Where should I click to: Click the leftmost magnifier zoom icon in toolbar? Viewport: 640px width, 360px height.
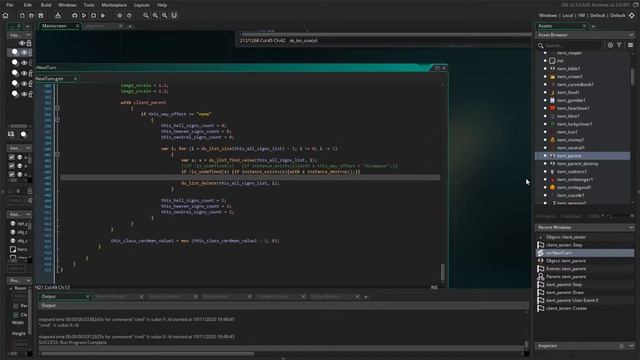pos(146,16)
